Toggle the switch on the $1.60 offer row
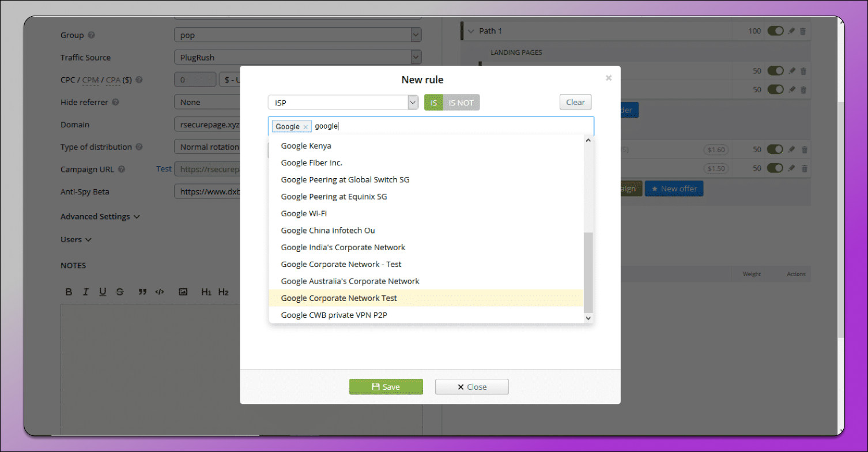 775,150
